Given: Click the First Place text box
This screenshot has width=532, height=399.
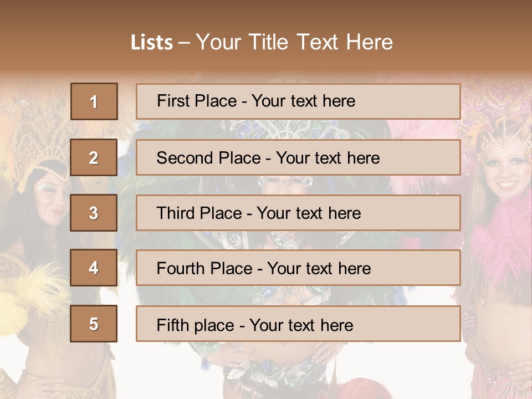Looking at the screenshot, I should [x=298, y=101].
